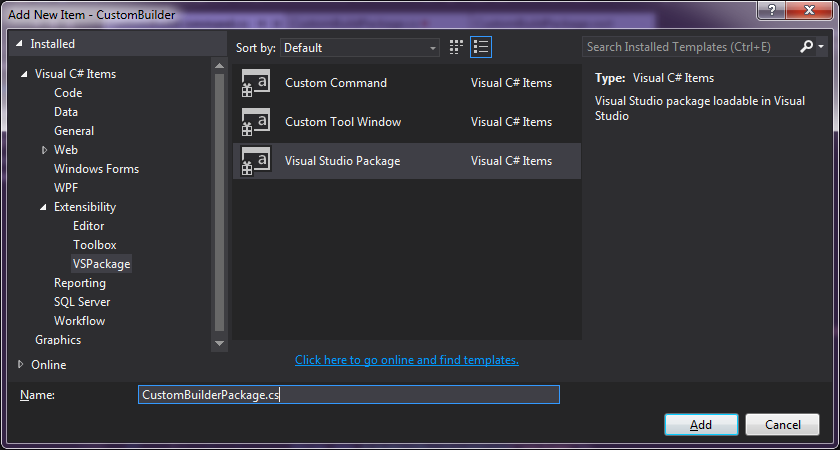Click the tree scrollbar down arrow

pos(219,343)
